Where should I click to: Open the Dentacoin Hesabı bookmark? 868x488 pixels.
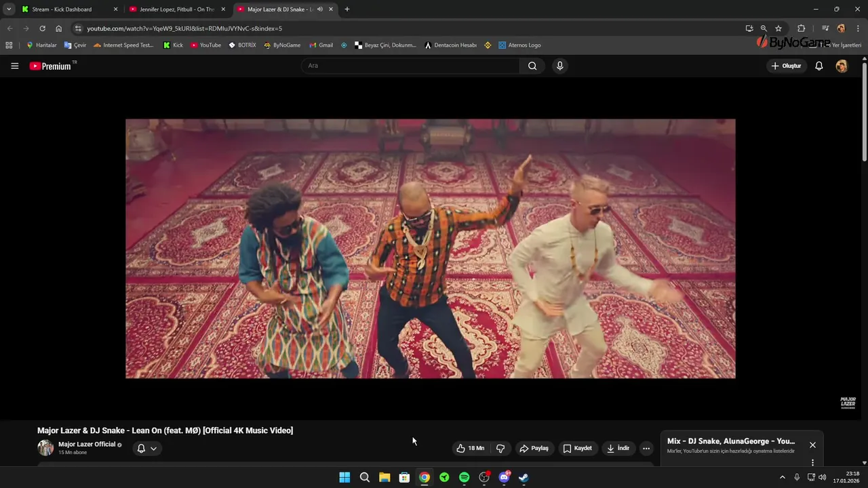pos(451,45)
